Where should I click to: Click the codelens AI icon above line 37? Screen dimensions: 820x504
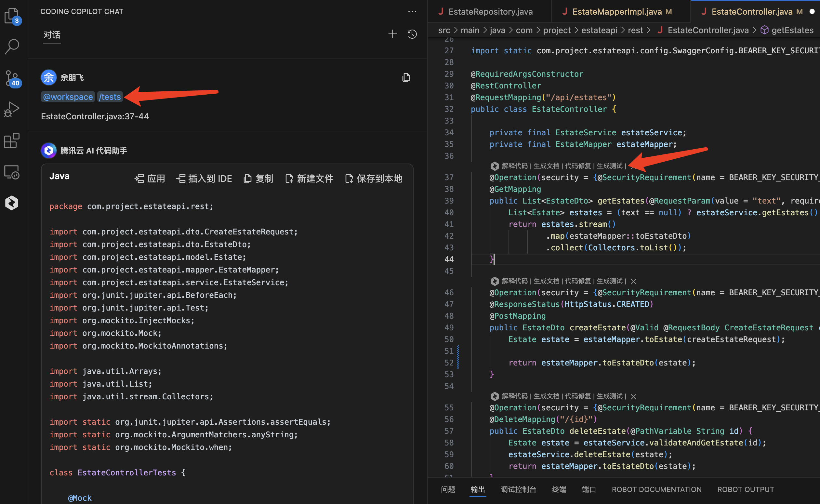click(x=495, y=166)
